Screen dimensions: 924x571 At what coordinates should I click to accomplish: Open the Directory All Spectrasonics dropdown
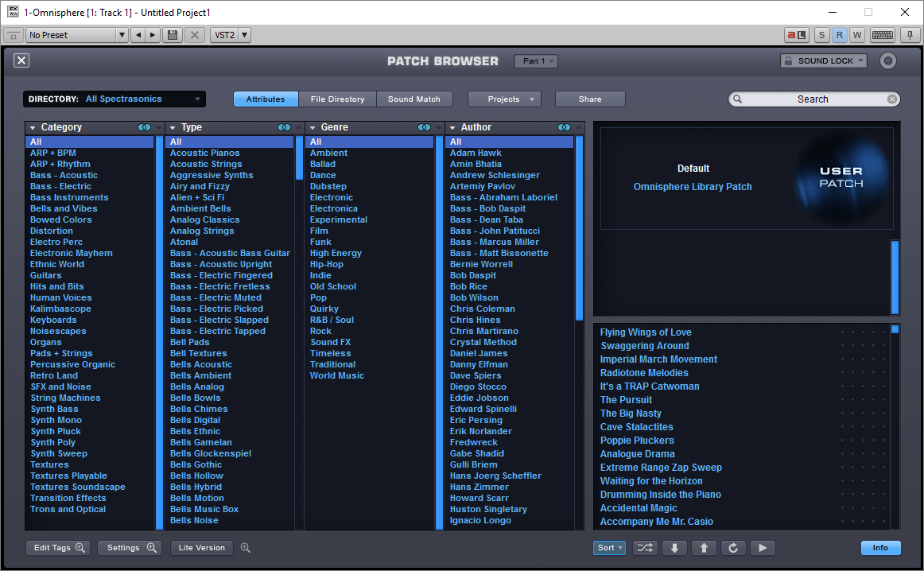coord(115,99)
